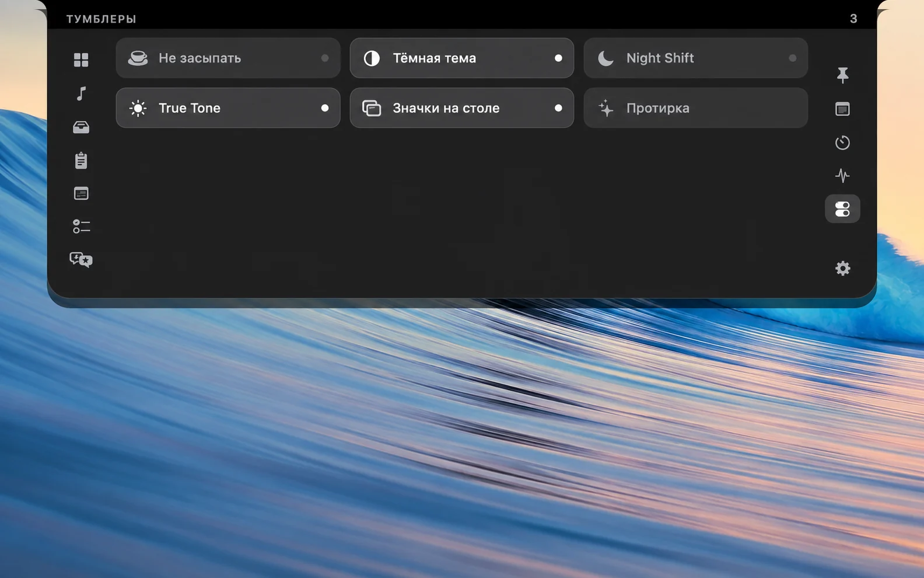The image size is (924, 578).
Task: Turn off the True Tone toggle
Action: (x=228, y=108)
